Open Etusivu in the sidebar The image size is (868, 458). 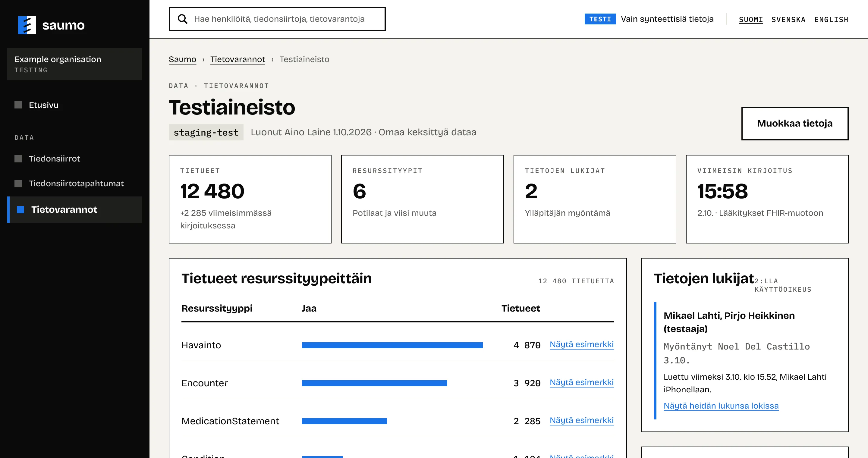[75, 105]
